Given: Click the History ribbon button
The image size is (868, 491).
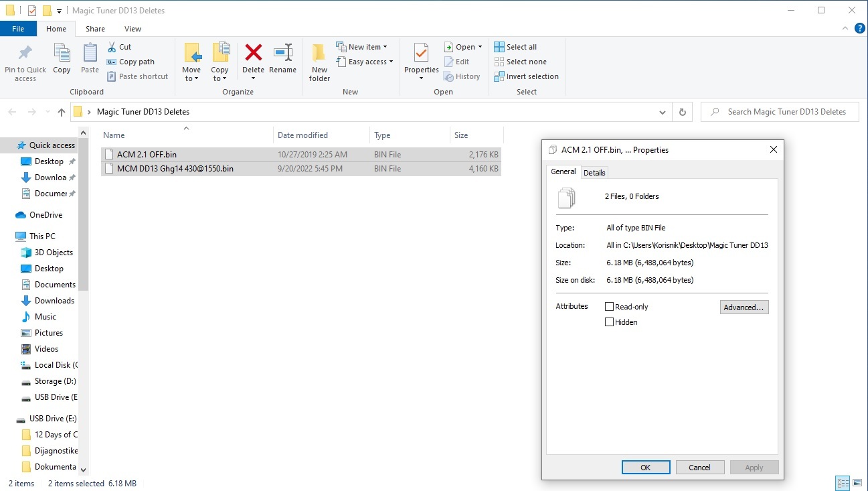Looking at the screenshot, I should coord(462,76).
